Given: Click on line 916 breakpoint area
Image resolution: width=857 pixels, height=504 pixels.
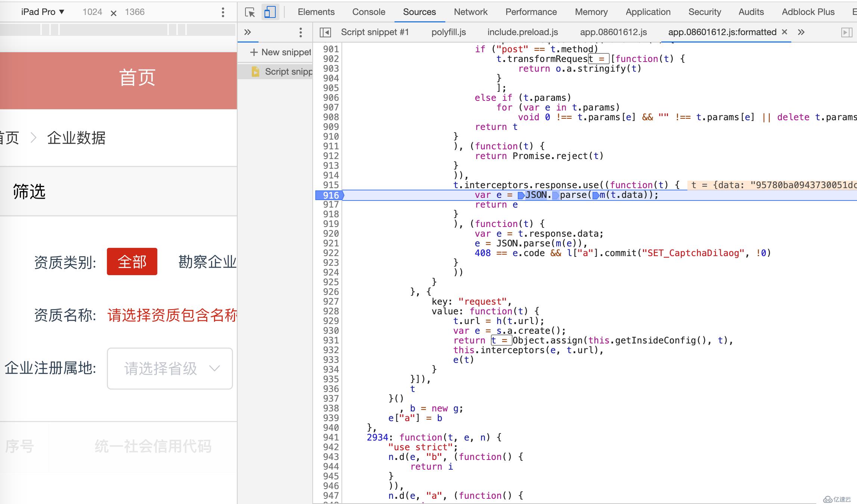Looking at the screenshot, I should point(331,195).
